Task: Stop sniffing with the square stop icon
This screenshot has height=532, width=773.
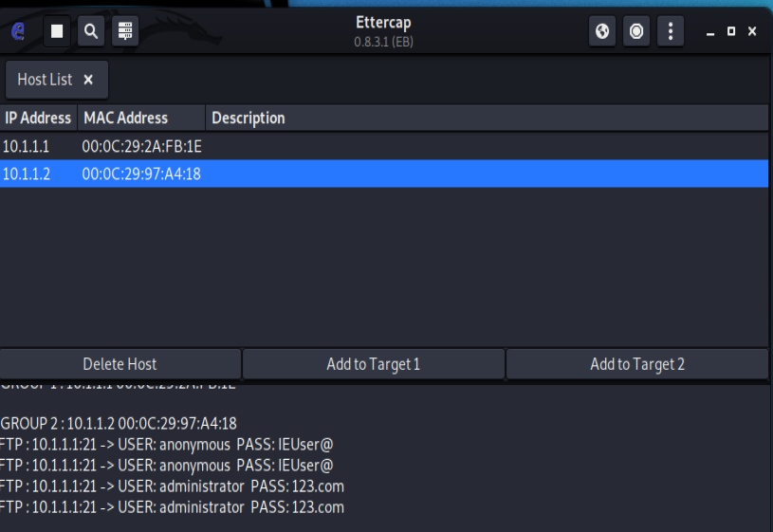Action: coord(57,31)
